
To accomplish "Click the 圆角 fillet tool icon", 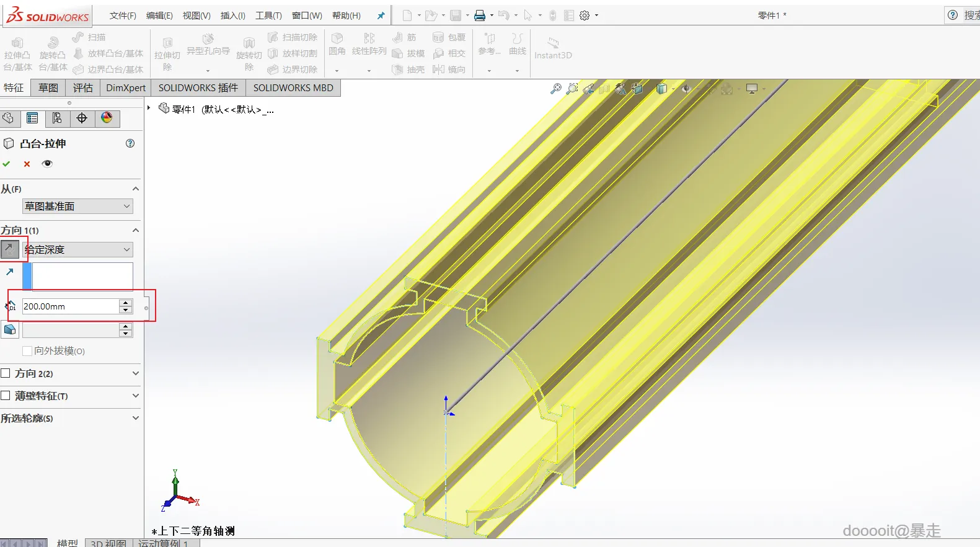I will pyautogui.click(x=337, y=44).
